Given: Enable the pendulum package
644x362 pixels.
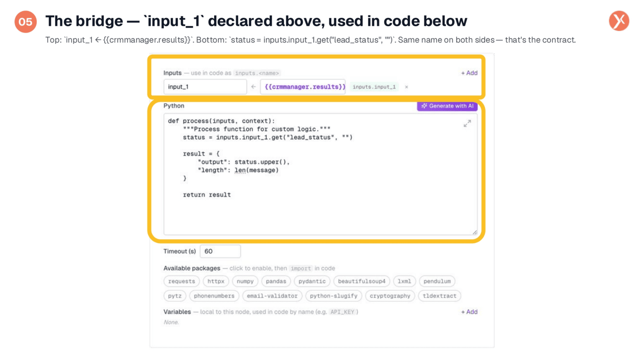Looking at the screenshot, I should pos(437,281).
